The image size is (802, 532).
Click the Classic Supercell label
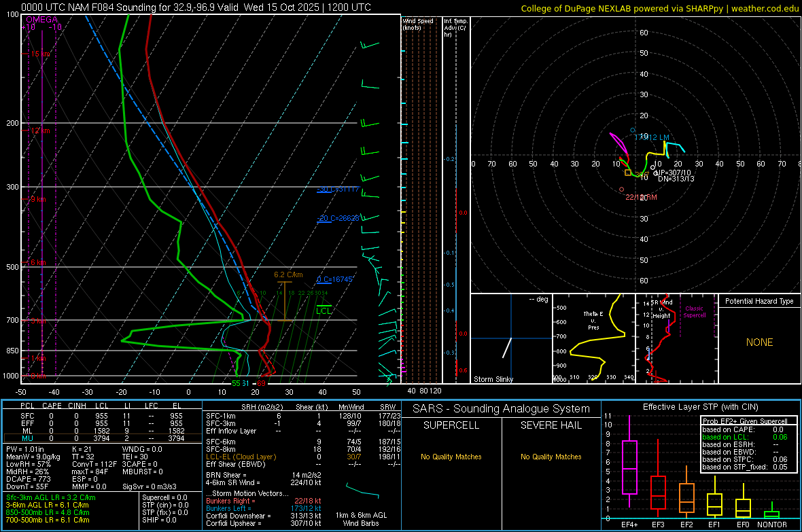click(x=694, y=312)
